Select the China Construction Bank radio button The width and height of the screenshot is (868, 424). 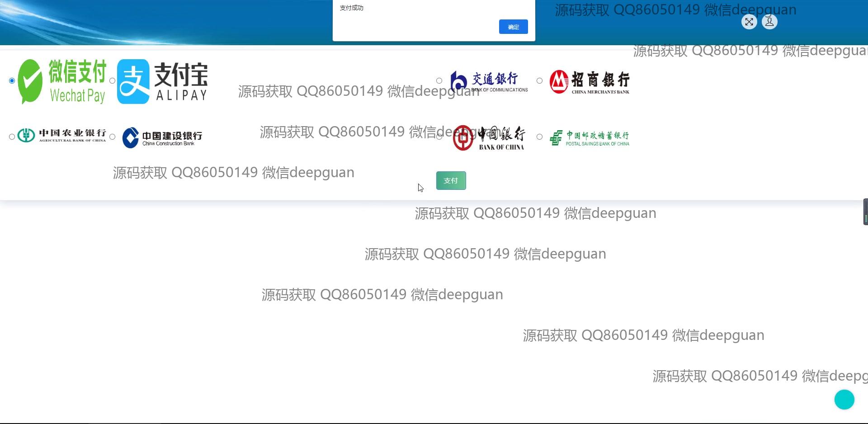click(112, 137)
